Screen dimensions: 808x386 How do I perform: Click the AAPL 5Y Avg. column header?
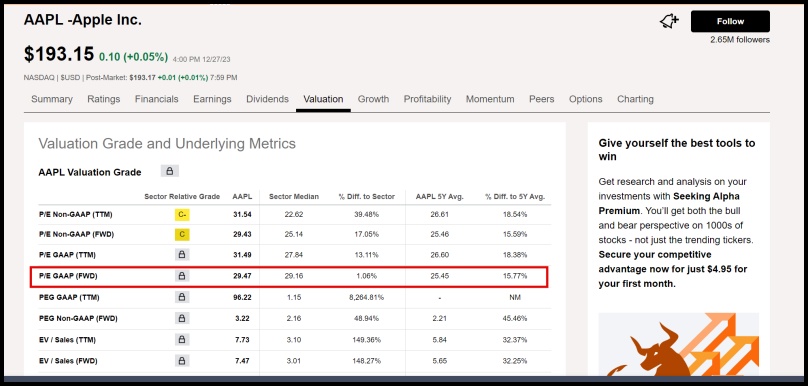[x=440, y=196]
